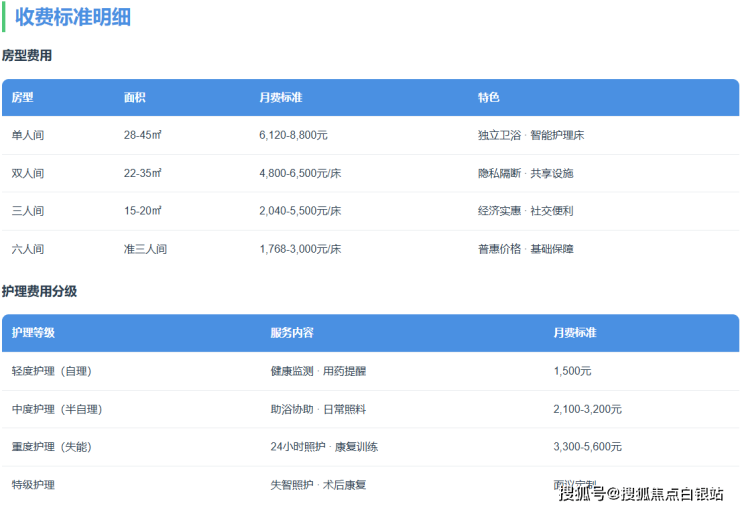Click the 中度护理（半自理） row label
This screenshot has width=740, height=510.
coord(57,409)
